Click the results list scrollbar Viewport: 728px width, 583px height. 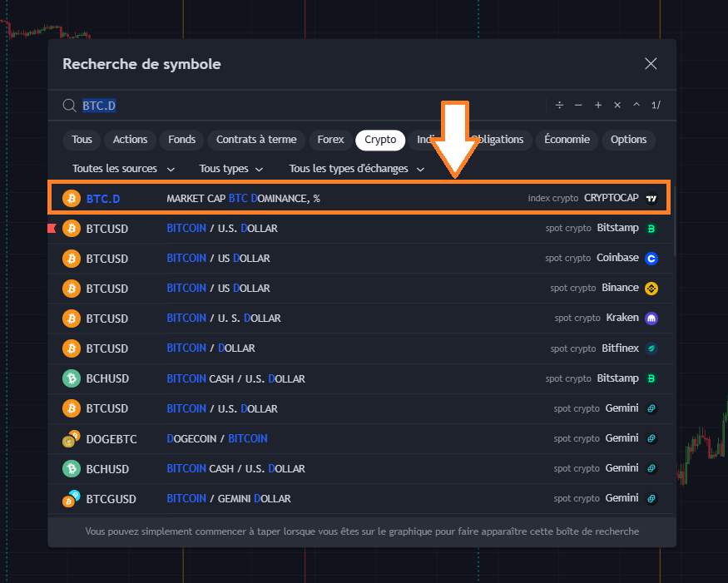pyautogui.click(x=675, y=221)
